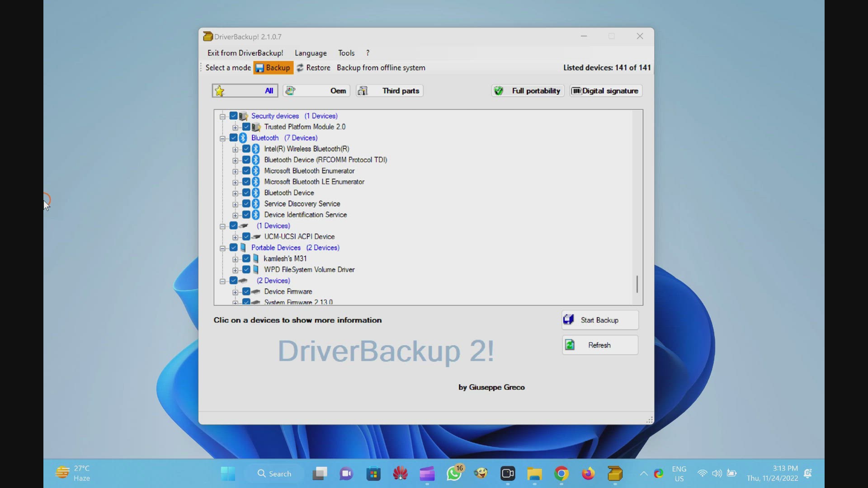Click the icon next to Device Firmware

click(x=256, y=292)
